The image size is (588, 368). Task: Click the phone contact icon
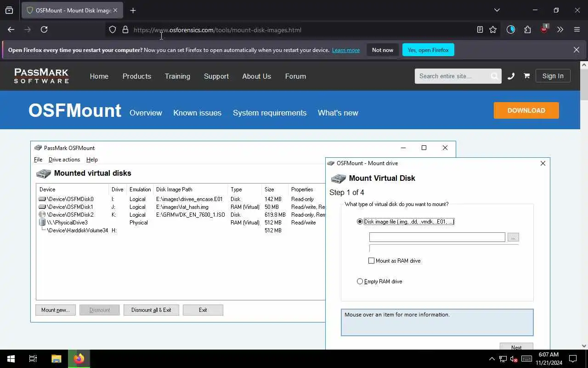click(x=511, y=76)
